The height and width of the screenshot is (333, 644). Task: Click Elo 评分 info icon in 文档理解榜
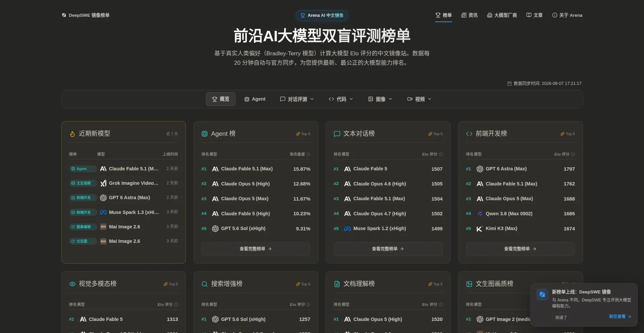pyautogui.click(x=441, y=304)
